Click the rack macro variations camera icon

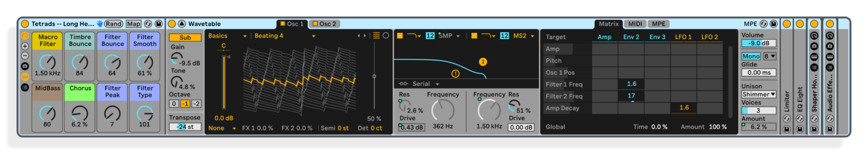tap(25, 66)
